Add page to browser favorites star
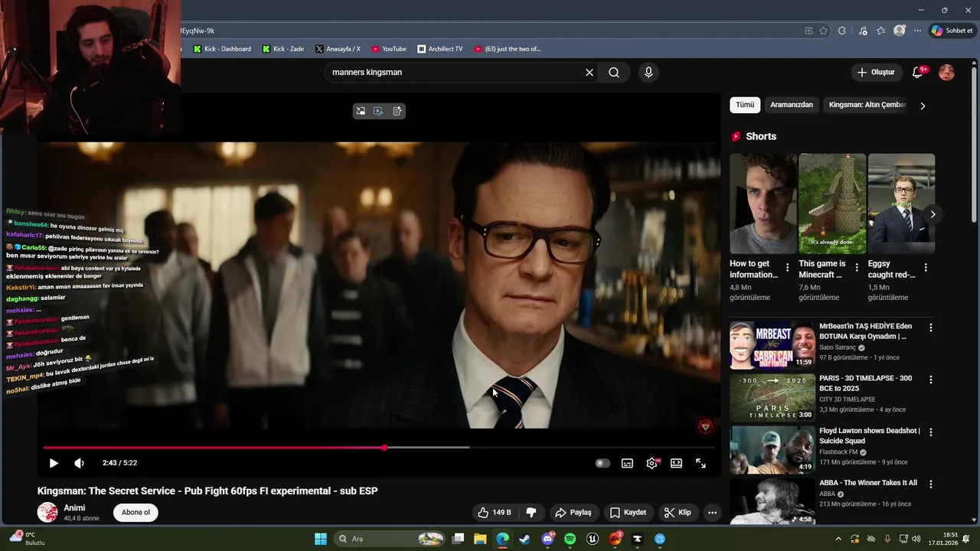 point(824,31)
